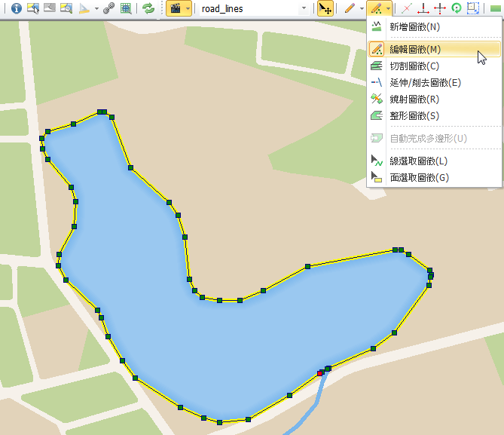Choose 面選取圖徵(G) menu entry
The image size is (504, 435).
[x=435, y=177]
